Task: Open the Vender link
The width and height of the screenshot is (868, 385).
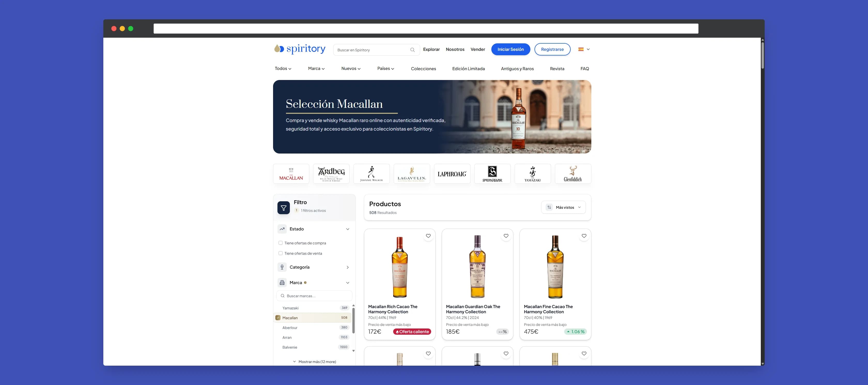Action: pos(478,49)
